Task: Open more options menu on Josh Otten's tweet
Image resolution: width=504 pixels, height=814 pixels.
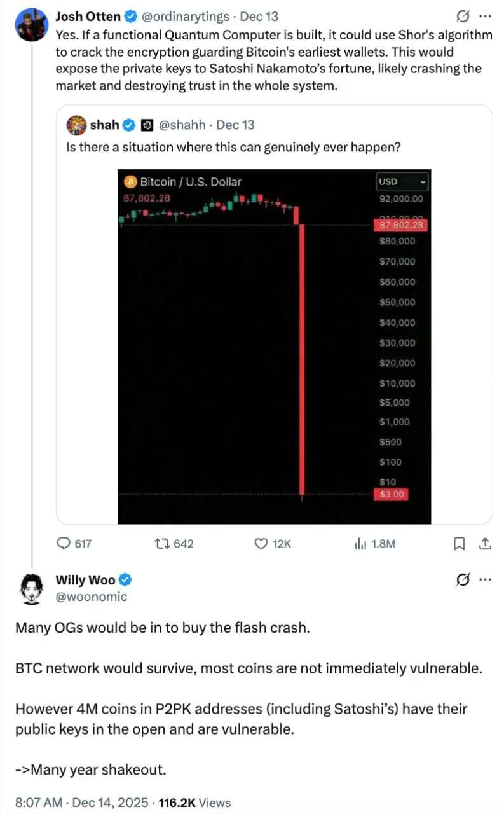Action: (x=485, y=16)
